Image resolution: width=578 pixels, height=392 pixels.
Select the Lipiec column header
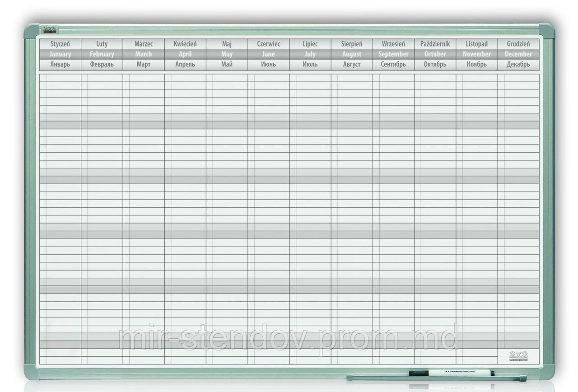click(310, 44)
